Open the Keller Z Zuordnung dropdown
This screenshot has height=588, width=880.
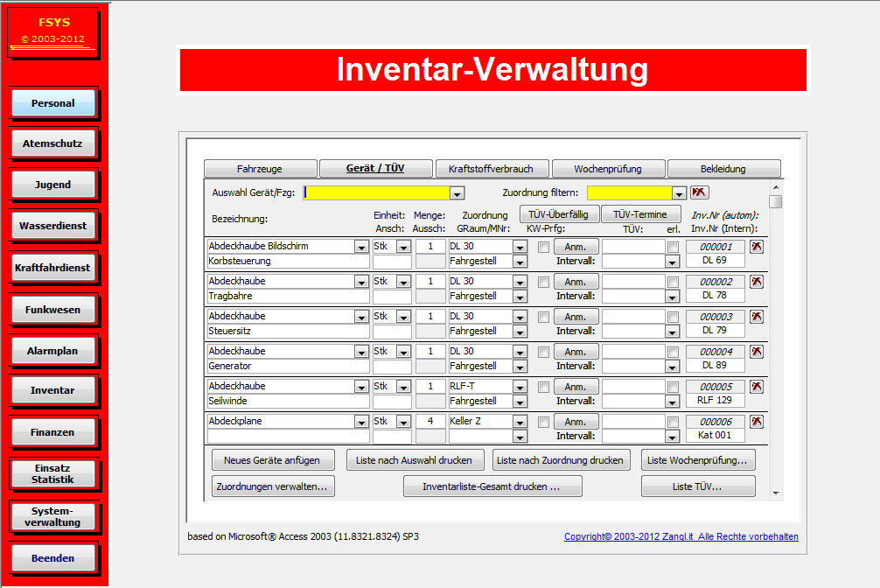coord(520,423)
